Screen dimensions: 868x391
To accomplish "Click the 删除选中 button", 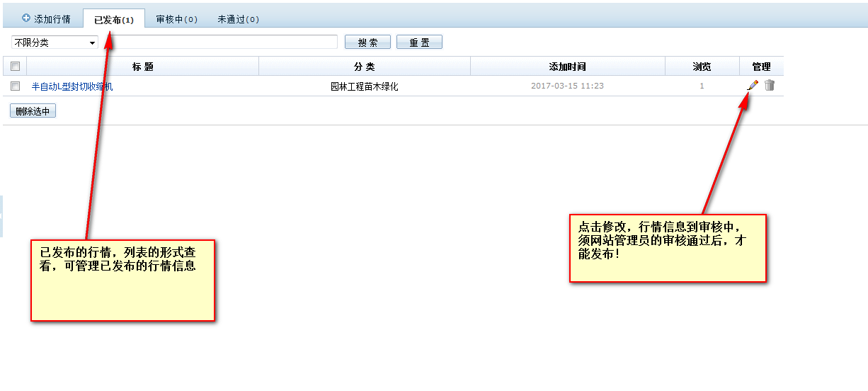I will (x=33, y=111).
